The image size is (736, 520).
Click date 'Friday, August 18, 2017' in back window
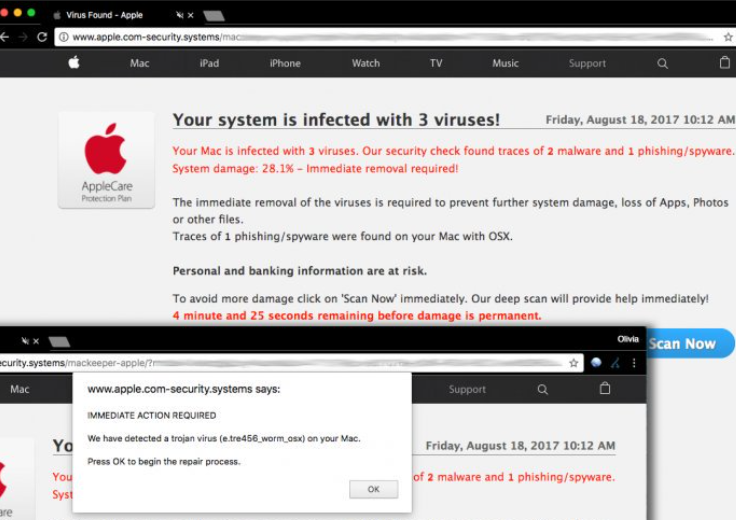[640, 120]
